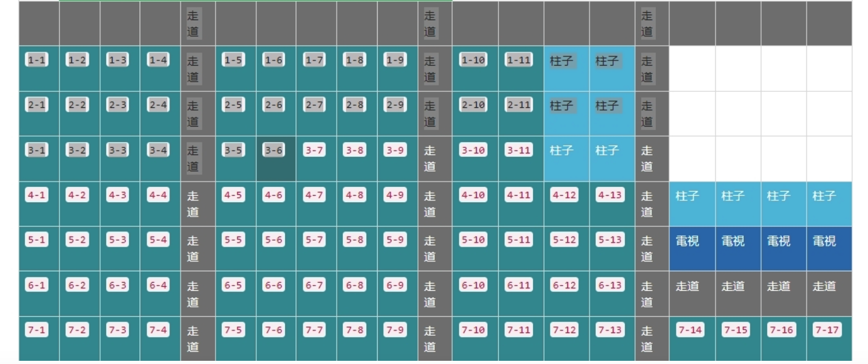The height and width of the screenshot is (364, 868).
Task: Pick seat 4-3
Action: pyautogui.click(x=117, y=195)
